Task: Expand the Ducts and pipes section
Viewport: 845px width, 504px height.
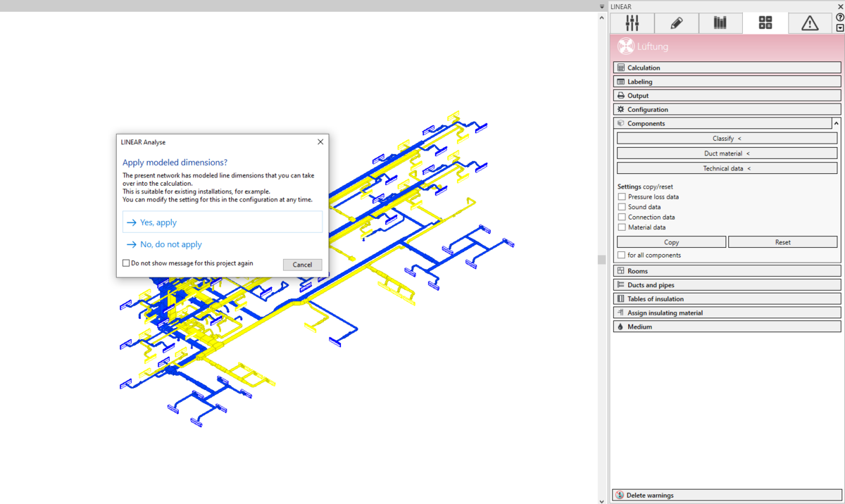Action: [x=727, y=285]
